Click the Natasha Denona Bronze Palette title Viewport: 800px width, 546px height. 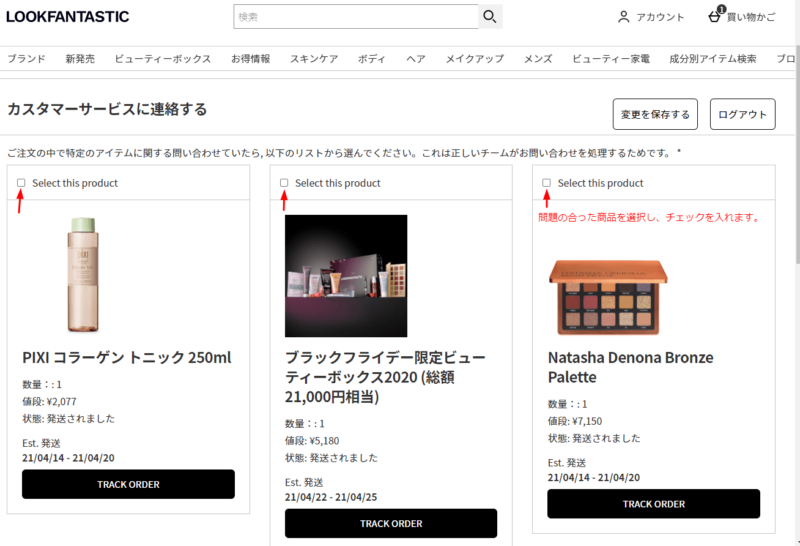pos(630,367)
